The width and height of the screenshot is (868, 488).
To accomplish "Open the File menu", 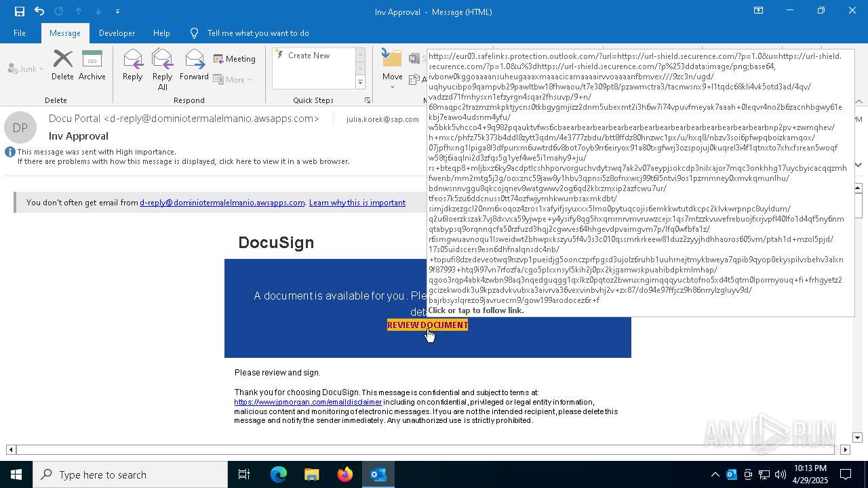I will tap(20, 33).
